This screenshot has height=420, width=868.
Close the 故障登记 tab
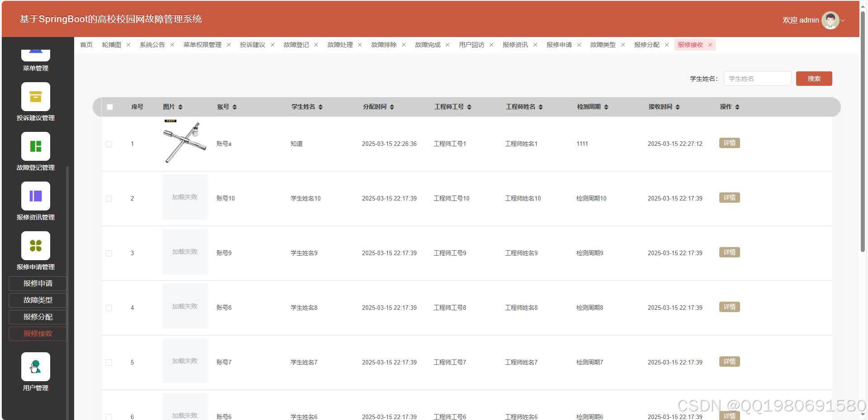[316, 45]
